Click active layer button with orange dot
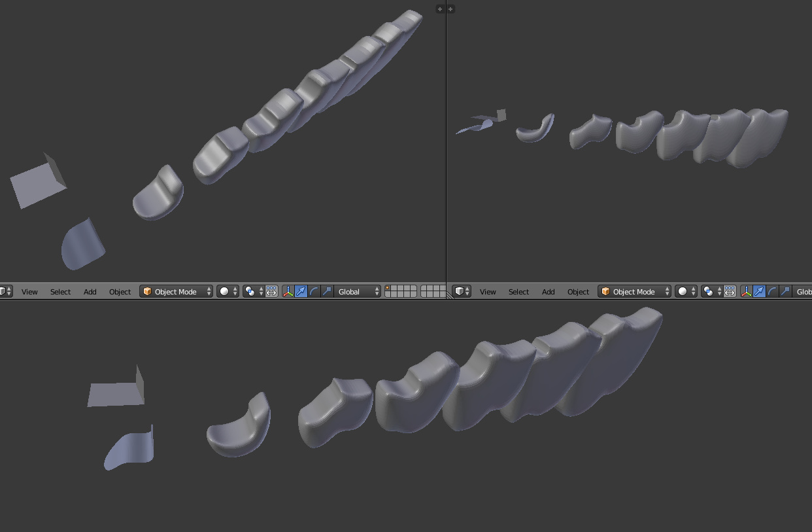The height and width of the screenshot is (532, 812). pos(388,289)
